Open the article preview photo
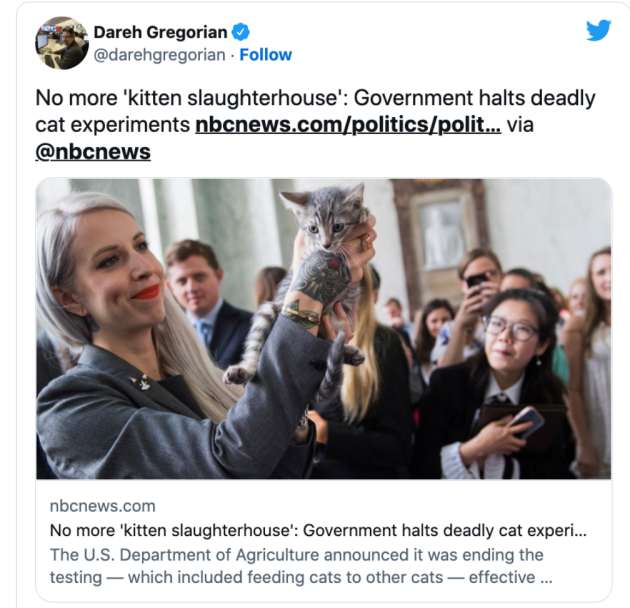 coord(323,328)
